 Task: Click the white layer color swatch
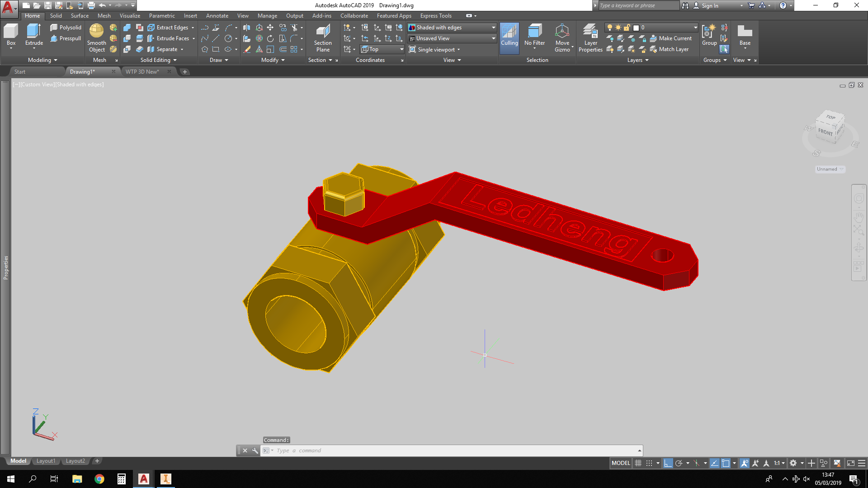[636, 28]
